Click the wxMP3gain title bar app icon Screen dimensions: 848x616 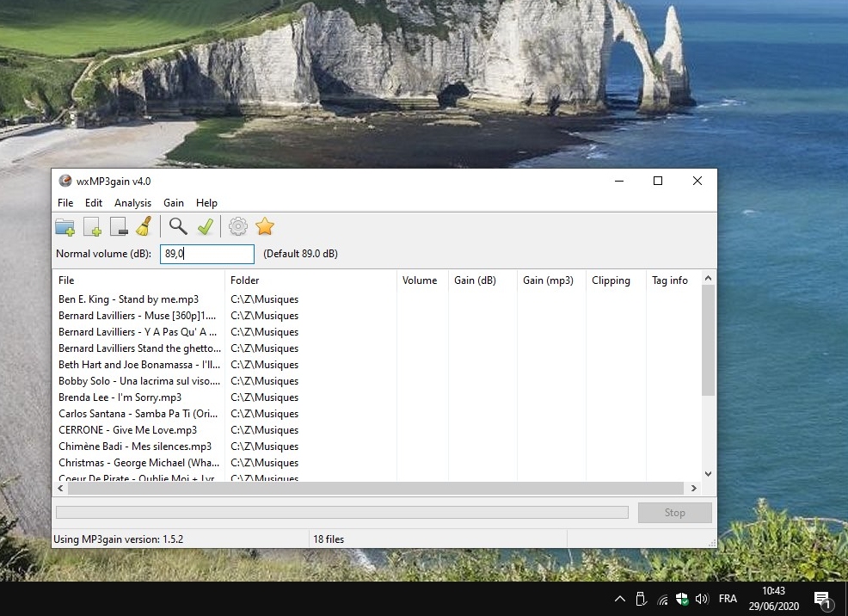click(x=65, y=181)
